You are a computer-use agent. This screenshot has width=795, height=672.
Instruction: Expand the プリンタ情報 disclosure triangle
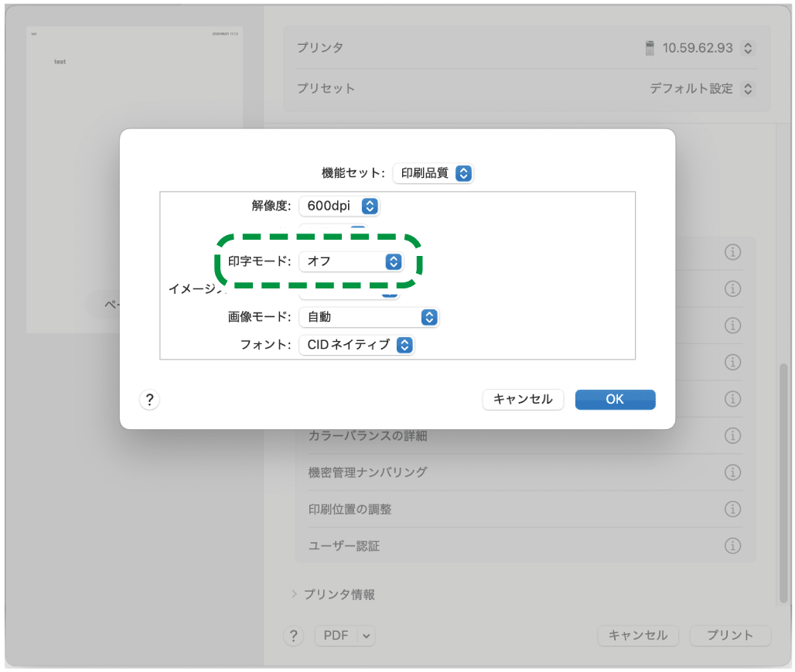[293, 595]
